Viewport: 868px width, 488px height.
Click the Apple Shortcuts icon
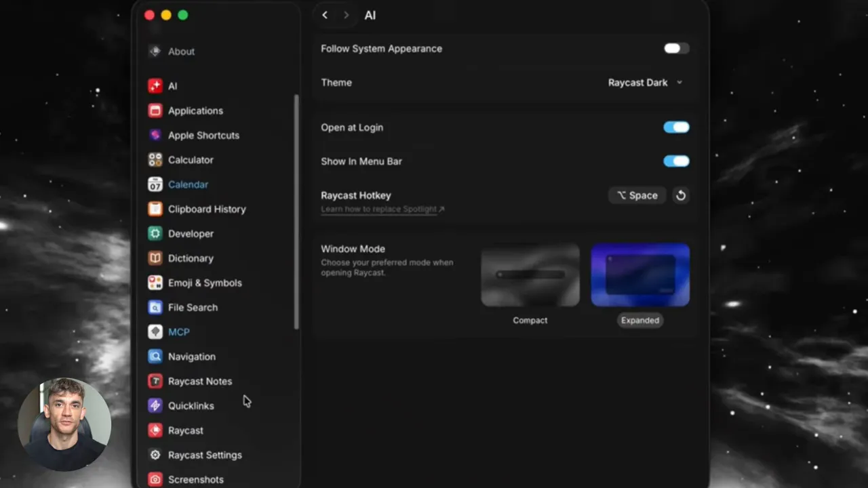click(155, 135)
